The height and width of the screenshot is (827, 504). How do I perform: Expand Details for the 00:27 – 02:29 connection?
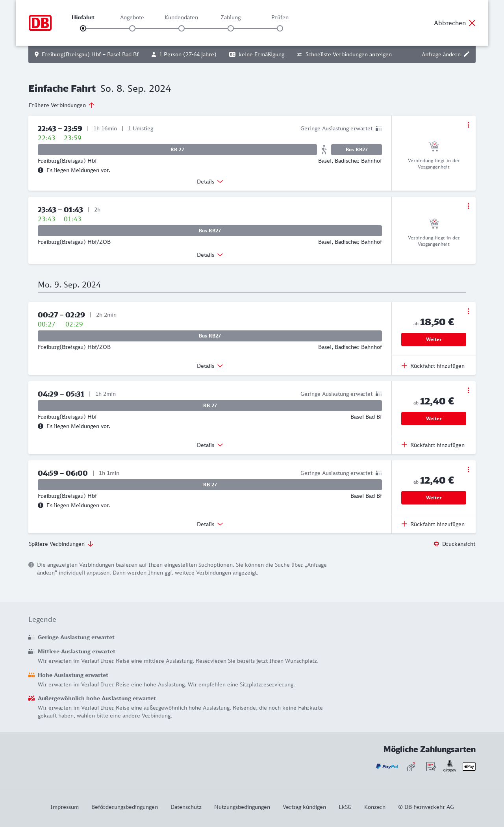[x=210, y=366]
